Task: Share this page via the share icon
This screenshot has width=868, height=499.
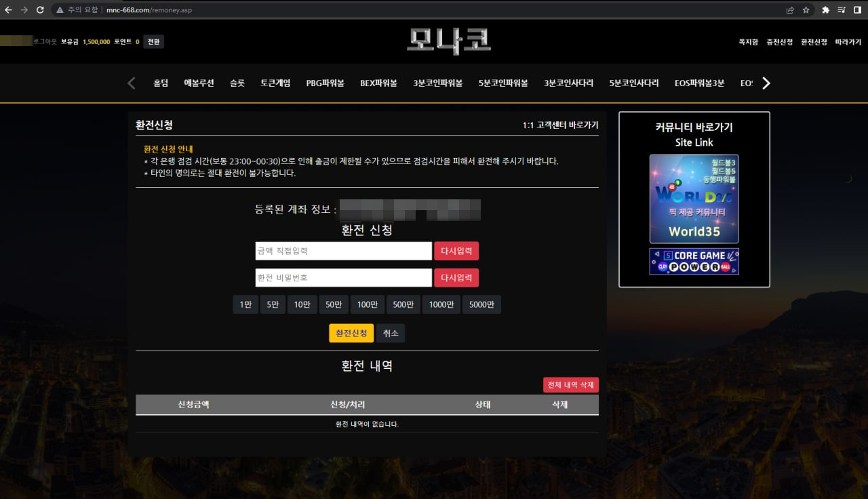Action: coord(790,10)
